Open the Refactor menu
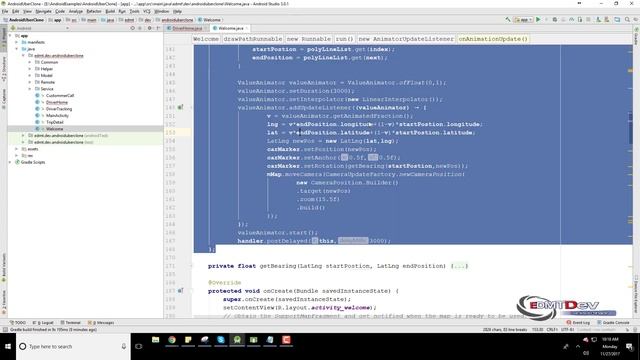Screen dimensions: 640x360 (x=94, y=11)
